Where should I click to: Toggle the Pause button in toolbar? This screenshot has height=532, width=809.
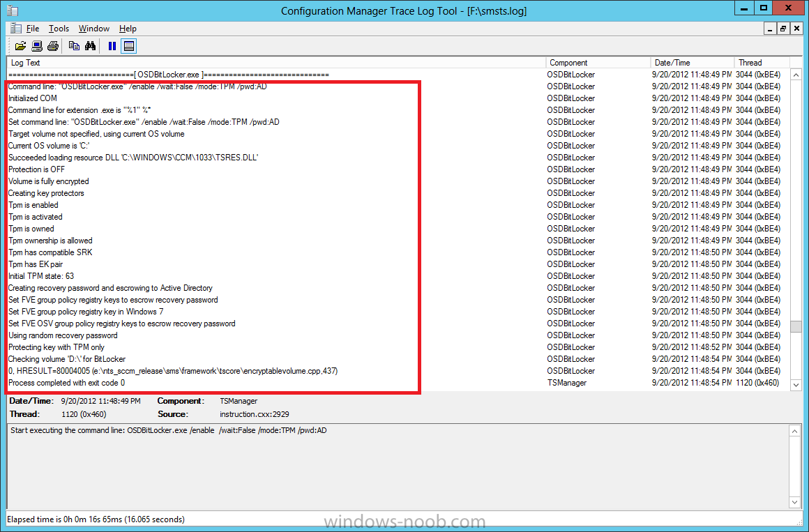pyautogui.click(x=112, y=46)
